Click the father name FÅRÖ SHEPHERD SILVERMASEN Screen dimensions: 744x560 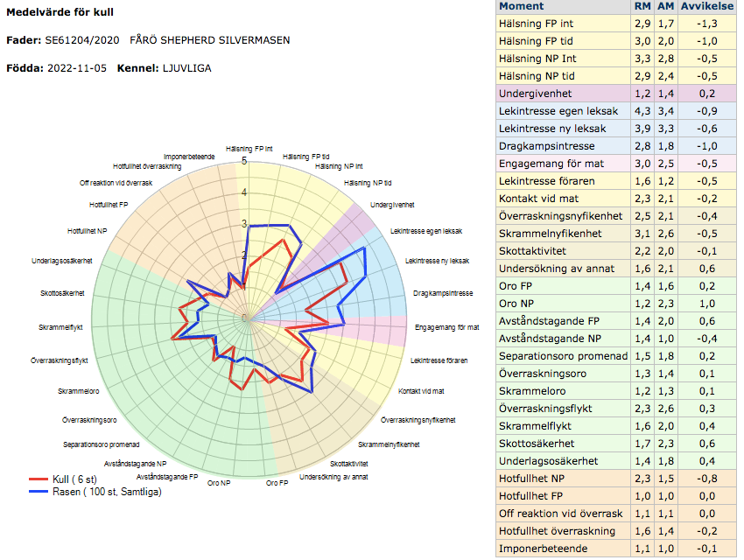209,40
